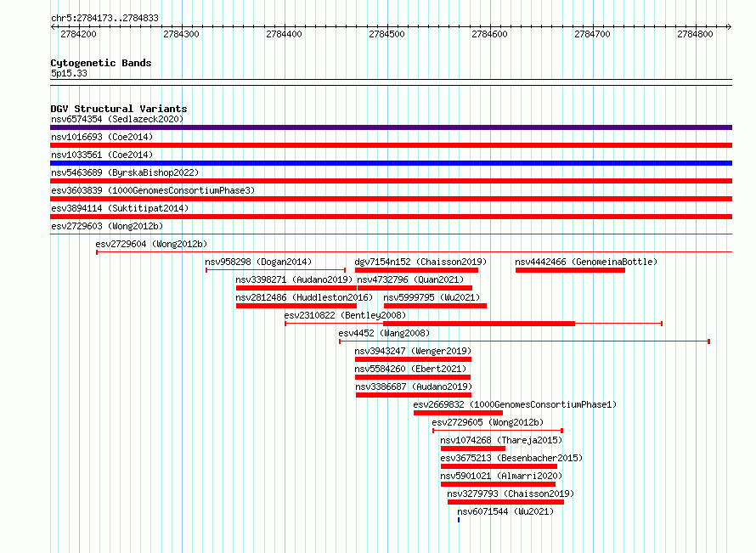Viewport: 756px width, 553px height.
Task: Open nsv1074268 (Thareja2015) label
Action: click(x=501, y=440)
